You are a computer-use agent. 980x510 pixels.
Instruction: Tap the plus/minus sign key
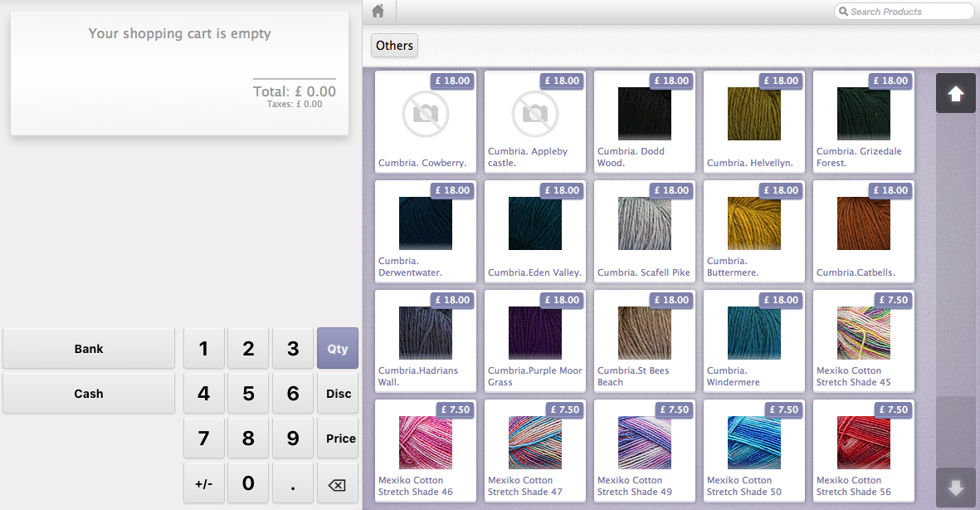(x=204, y=483)
